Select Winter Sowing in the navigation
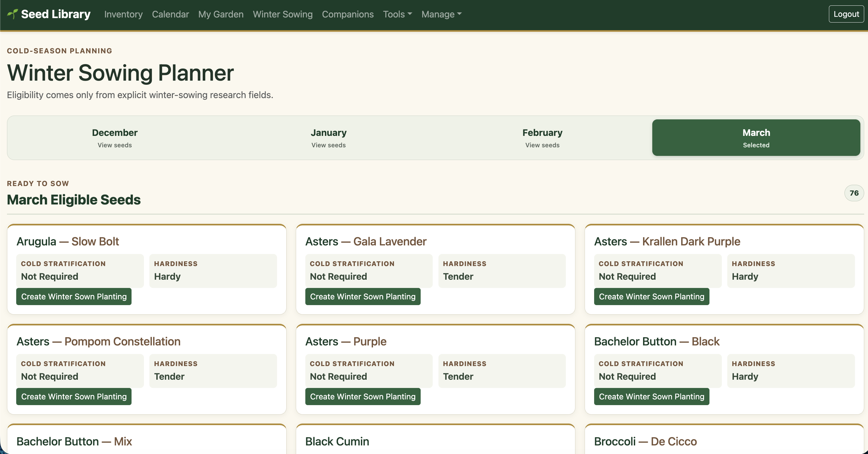The height and width of the screenshot is (454, 868). coord(283,14)
